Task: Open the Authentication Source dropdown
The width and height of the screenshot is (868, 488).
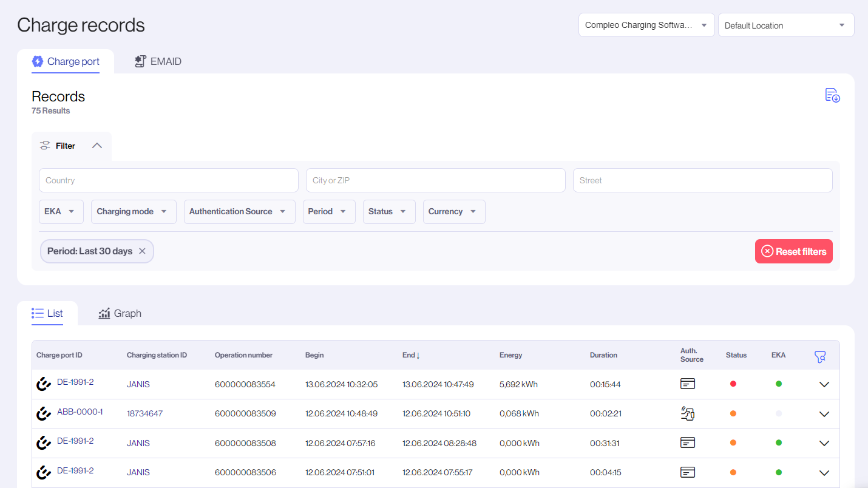Action: pyautogui.click(x=239, y=212)
